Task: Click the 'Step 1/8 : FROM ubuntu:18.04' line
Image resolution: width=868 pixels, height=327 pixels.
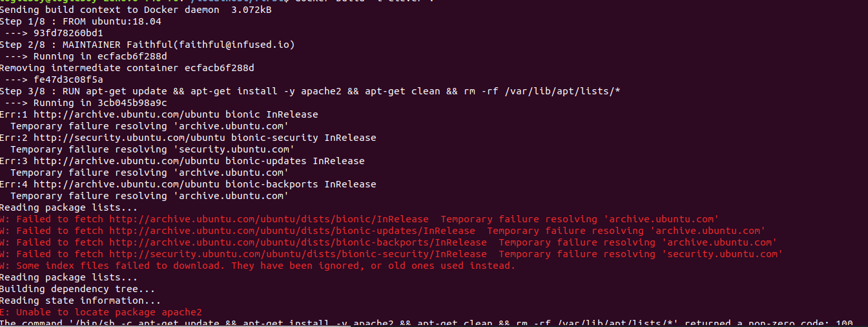Action: [x=80, y=21]
